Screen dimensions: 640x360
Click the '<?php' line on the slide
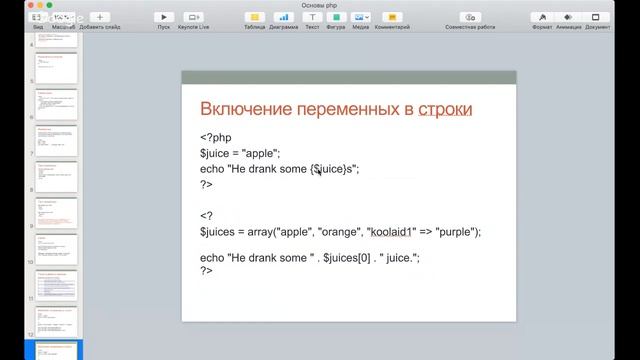coord(216,138)
